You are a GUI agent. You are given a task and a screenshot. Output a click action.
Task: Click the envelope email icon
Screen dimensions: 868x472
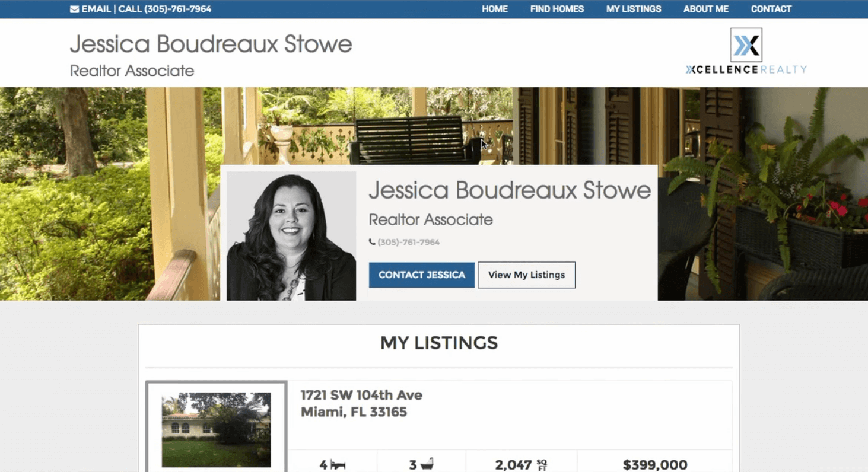(x=74, y=9)
